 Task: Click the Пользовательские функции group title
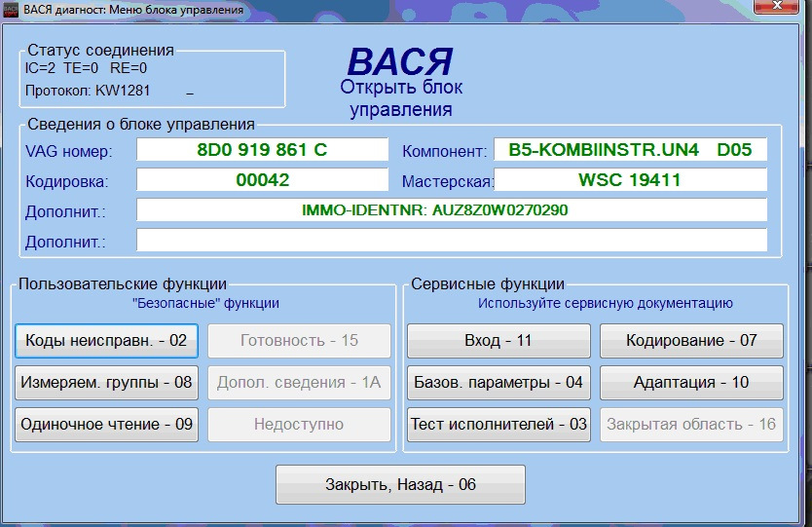[x=123, y=284]
